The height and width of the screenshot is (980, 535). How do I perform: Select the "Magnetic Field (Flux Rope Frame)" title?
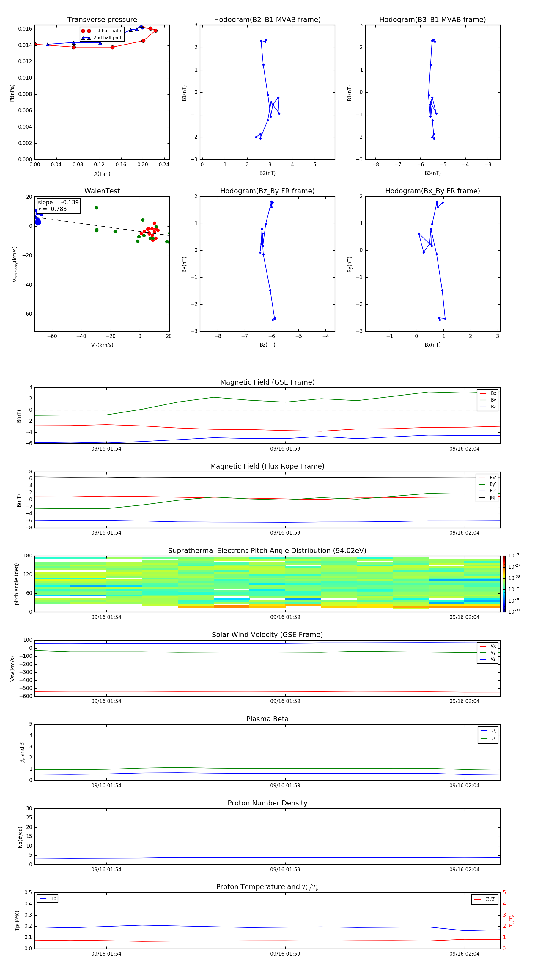(267, 466)
